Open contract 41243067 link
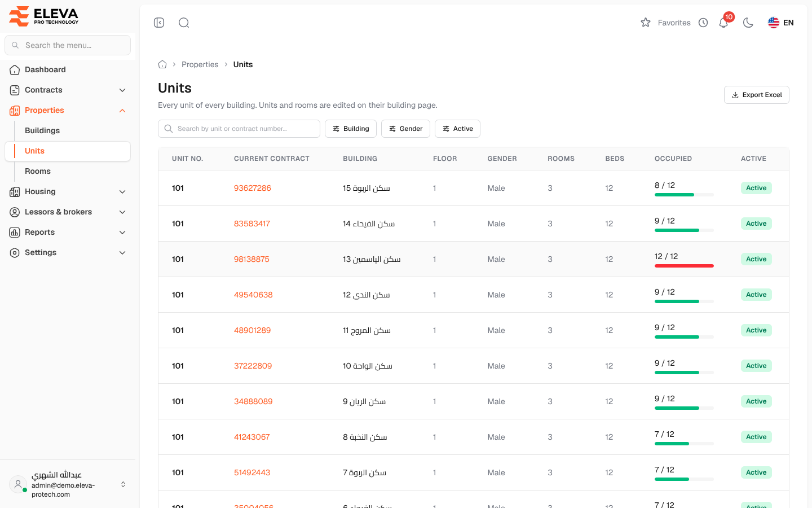The width and height of the screenshot is (812, 508). coord(252,437)
